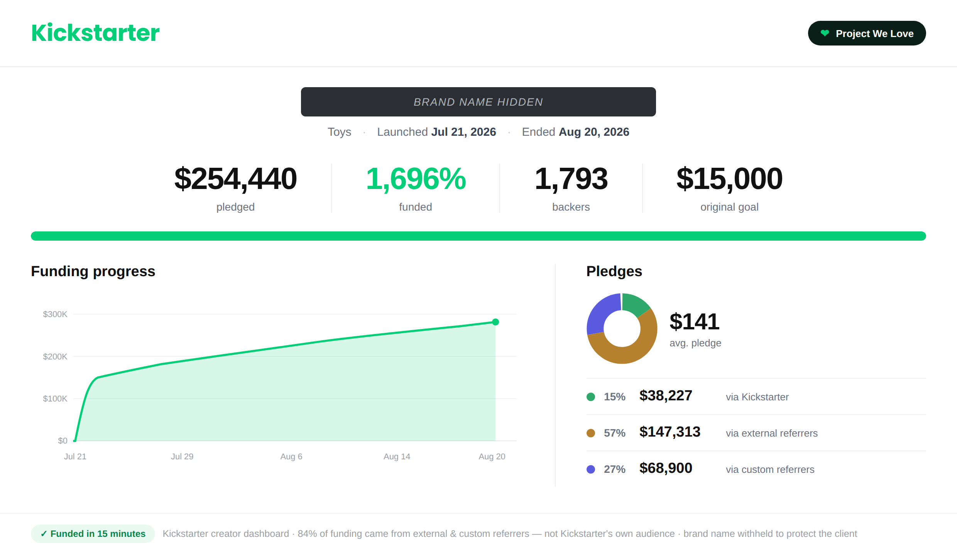Viewport: 957px width, 560px height.
Task: Click the Jul 29 axis label
Action: (x=182, y=457)
